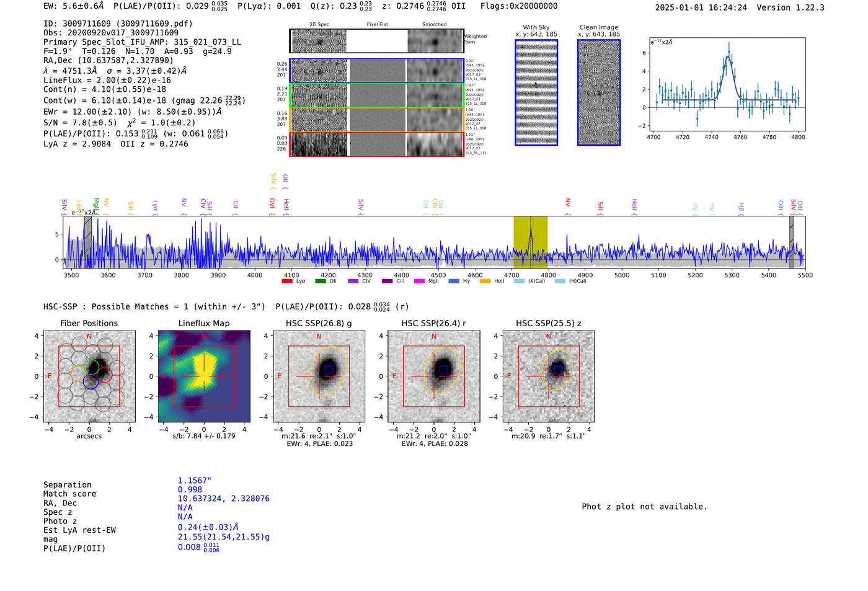Click the Est LyA rest-EW value 0.24(±0.03)Å
Screen dimensions: 868x591
[208, 528]
